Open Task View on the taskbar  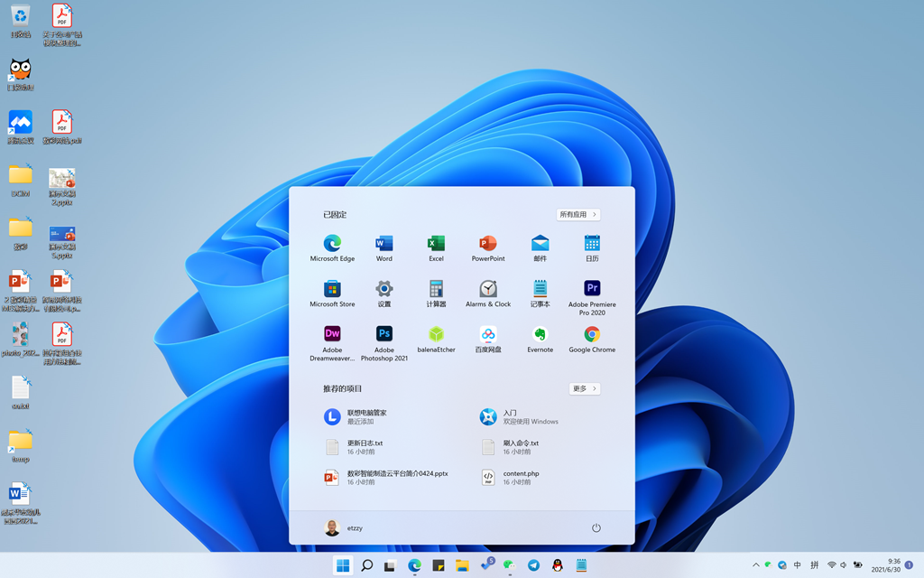390,565
